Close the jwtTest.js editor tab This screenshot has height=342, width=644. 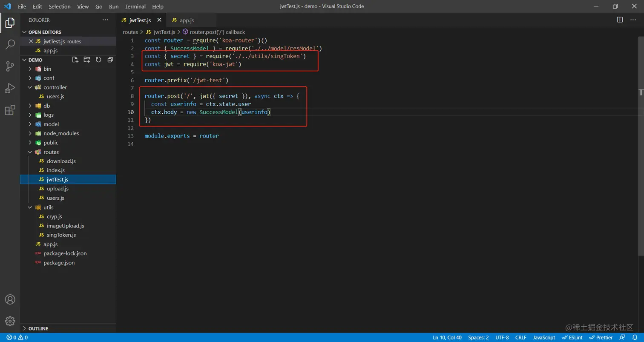(159, 20)
